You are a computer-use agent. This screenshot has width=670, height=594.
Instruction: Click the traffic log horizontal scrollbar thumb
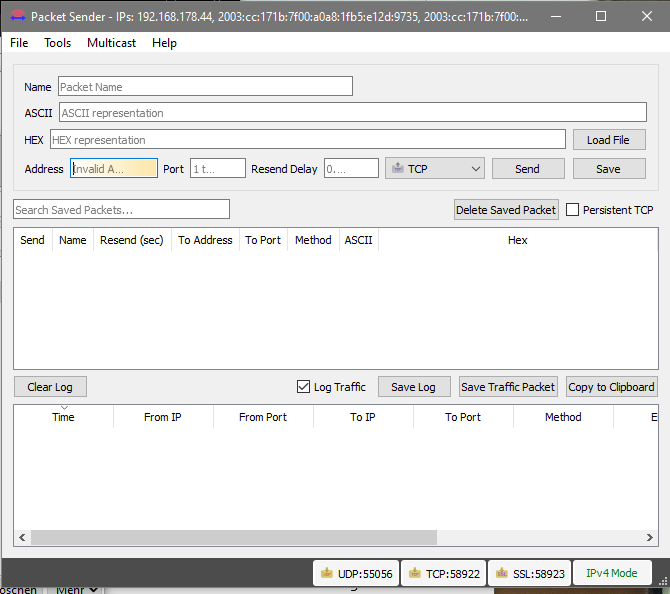point(234,538)
